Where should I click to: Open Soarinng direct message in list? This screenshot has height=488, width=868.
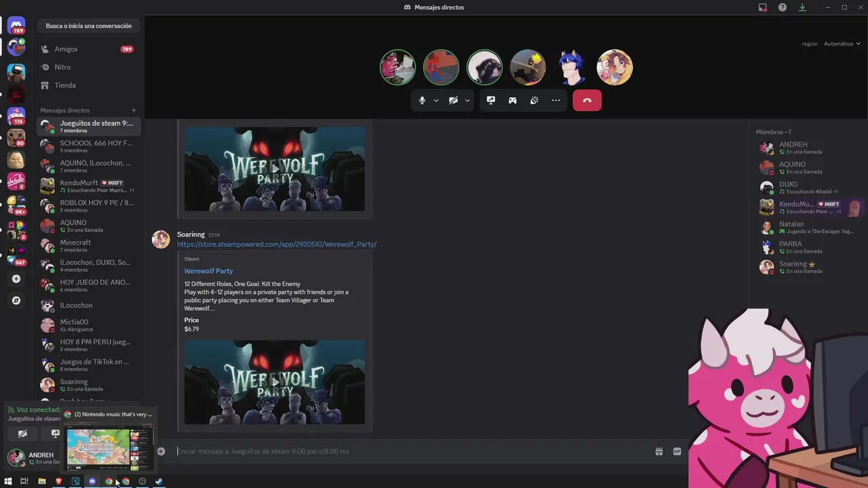(x=89, y=385)
